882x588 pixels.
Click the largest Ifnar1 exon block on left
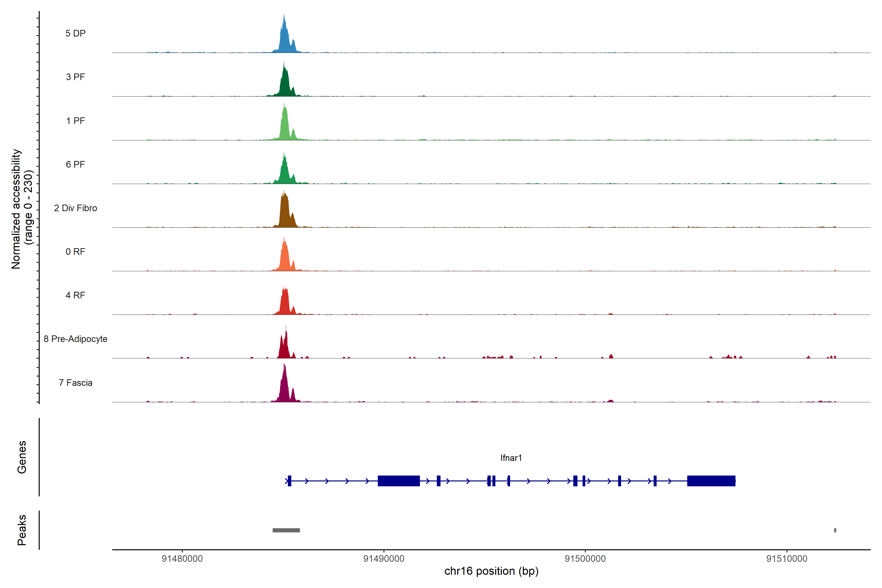tap(399, 481)
